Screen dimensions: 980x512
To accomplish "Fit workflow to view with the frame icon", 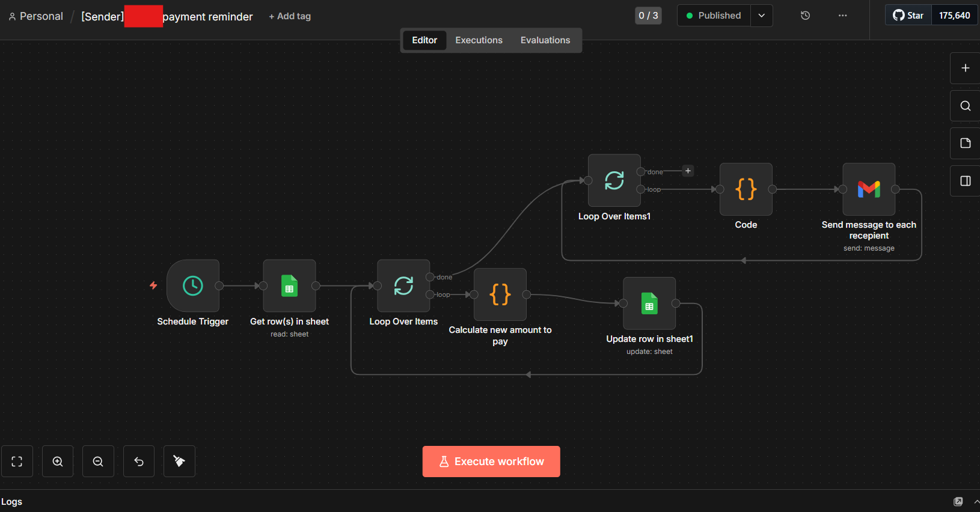I will tap(17, 462).
